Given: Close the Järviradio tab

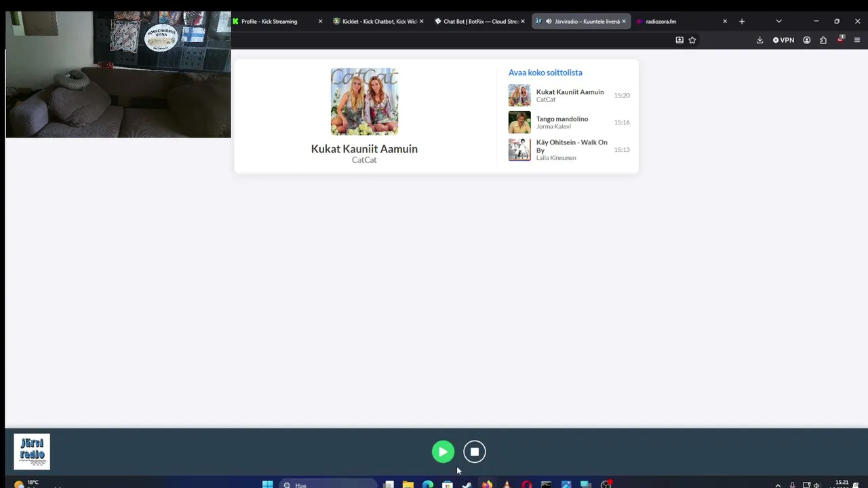Looking at the screenshot, I should point(623,22).
